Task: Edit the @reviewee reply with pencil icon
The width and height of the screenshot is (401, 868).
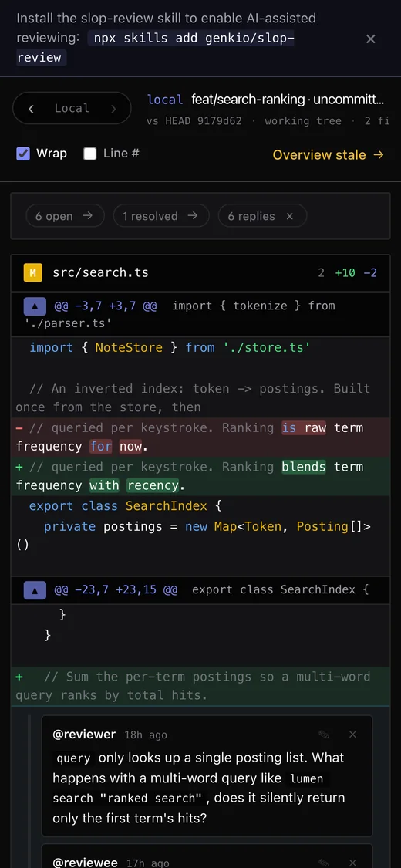Action: (x=324, y=862)
